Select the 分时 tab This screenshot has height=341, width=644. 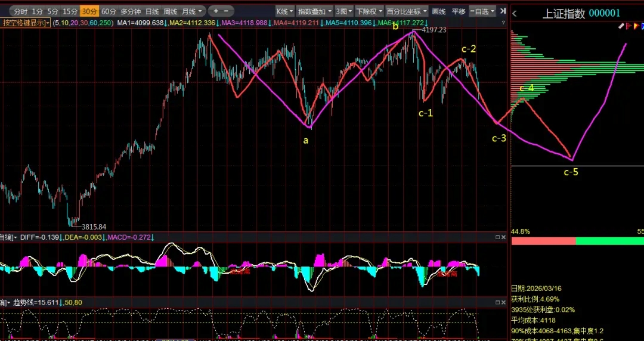[20, 11]
